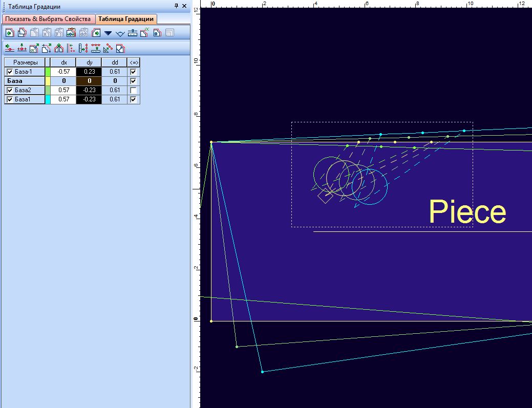Click the paste Y grading icon
The height and width of the screenshot is (408, 532).
59,33
